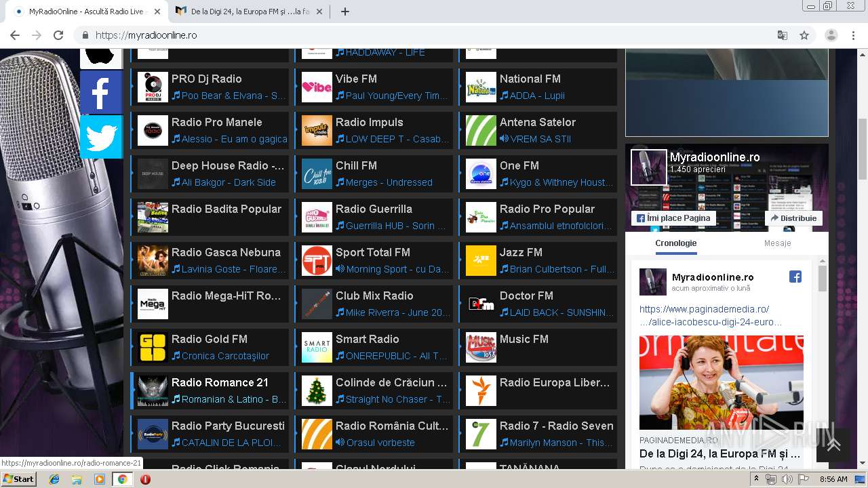
Task: Bookmark this page with the star icon
Action: pos(804,35)
